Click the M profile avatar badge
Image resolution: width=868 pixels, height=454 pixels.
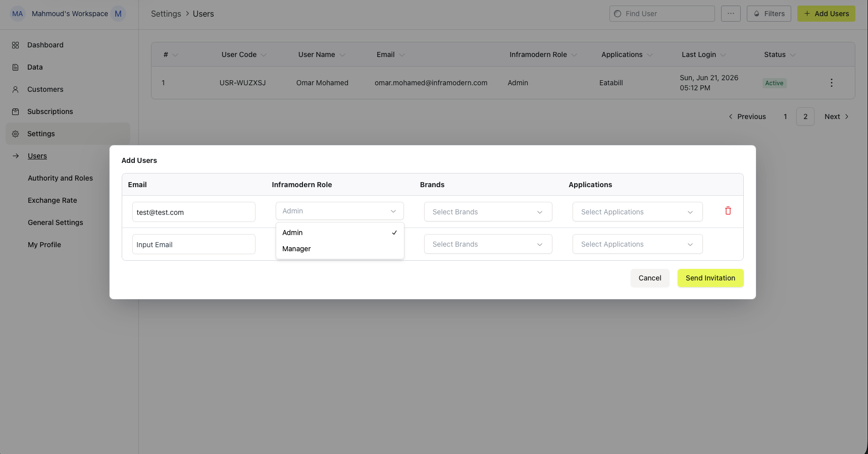tap(118, 14)
